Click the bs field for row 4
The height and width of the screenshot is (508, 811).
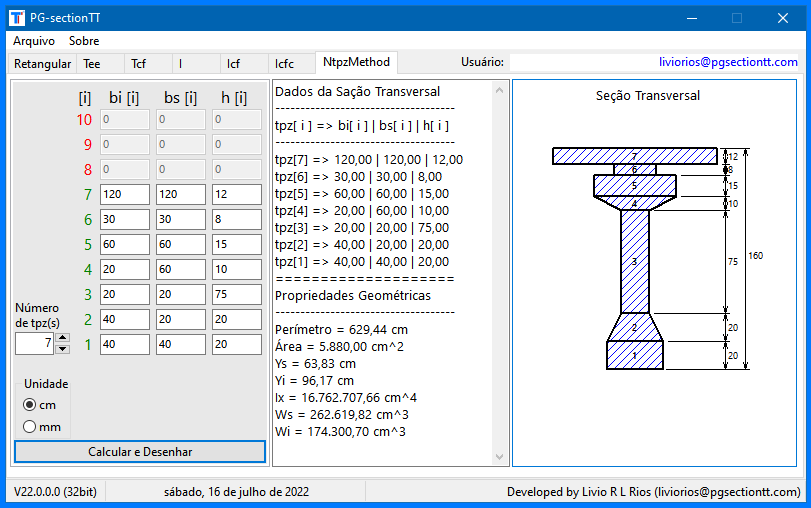pos(181,270)
